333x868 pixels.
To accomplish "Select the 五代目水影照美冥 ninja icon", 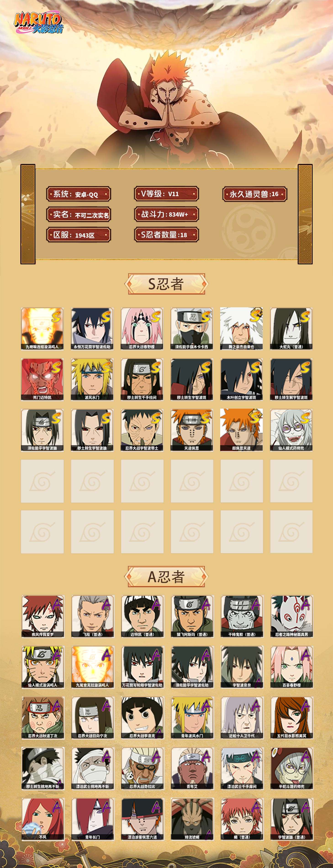I will point(291,718).
